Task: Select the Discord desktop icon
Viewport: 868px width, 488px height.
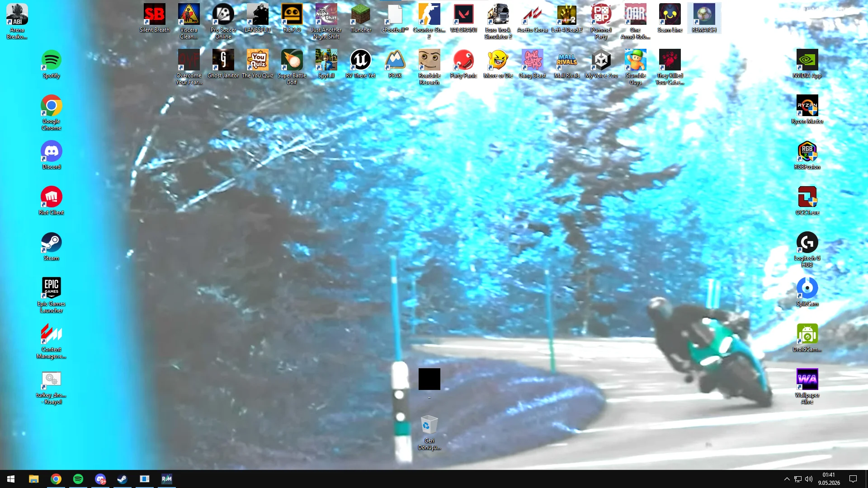Action: (x=52, y=155)
